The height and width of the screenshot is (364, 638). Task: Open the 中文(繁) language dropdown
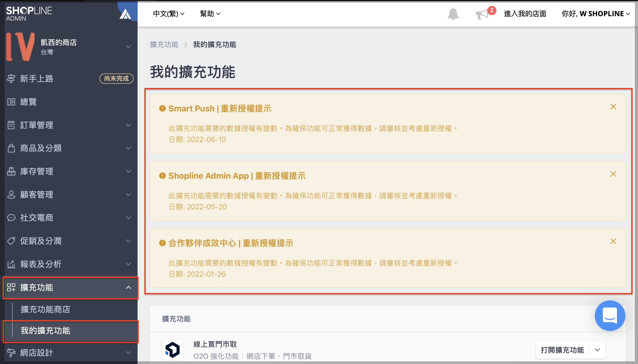(x=169, y=14)
